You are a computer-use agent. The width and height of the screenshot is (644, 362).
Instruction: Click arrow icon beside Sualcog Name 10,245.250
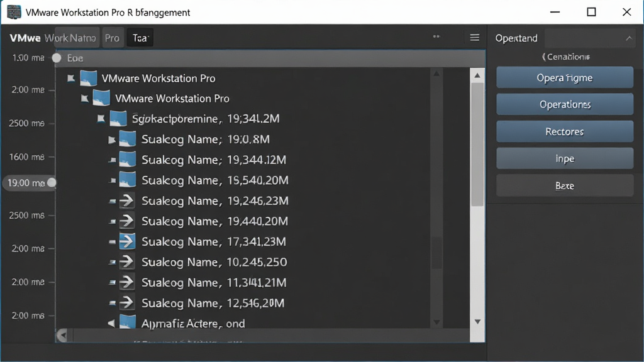(127, 262)
